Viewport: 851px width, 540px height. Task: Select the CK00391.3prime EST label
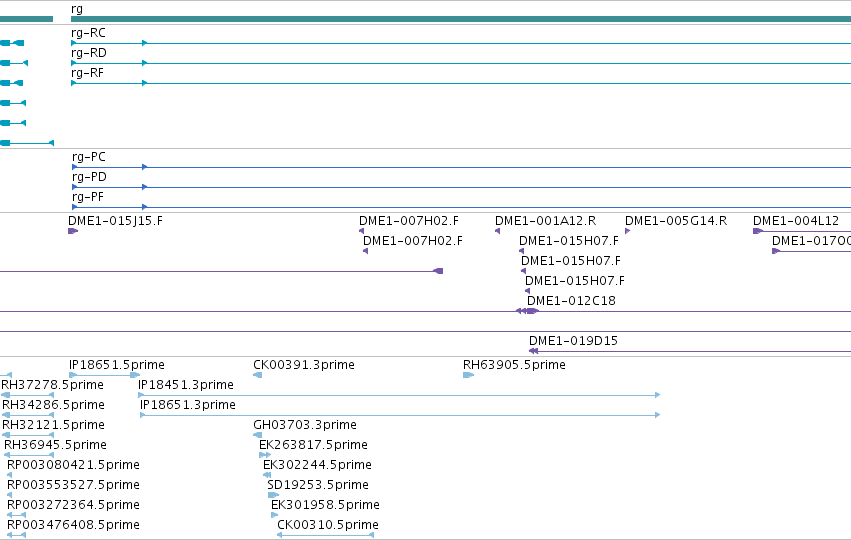click(304, 365)
